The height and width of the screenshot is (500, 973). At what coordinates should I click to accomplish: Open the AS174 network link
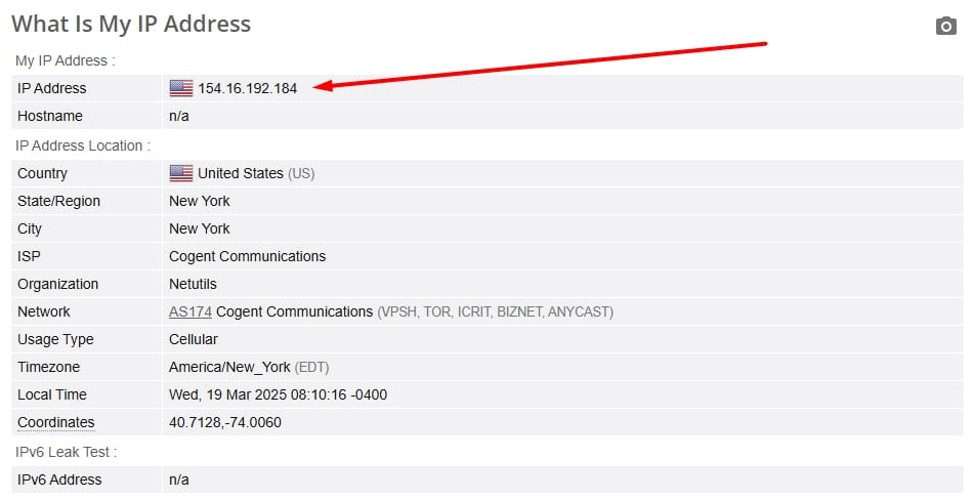pos(190,312)
